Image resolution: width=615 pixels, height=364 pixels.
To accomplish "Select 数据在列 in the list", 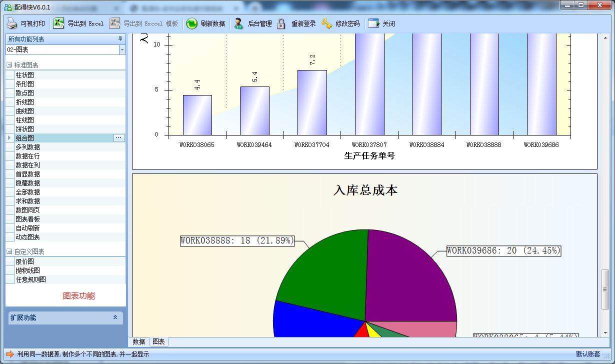I will [65, 165].
